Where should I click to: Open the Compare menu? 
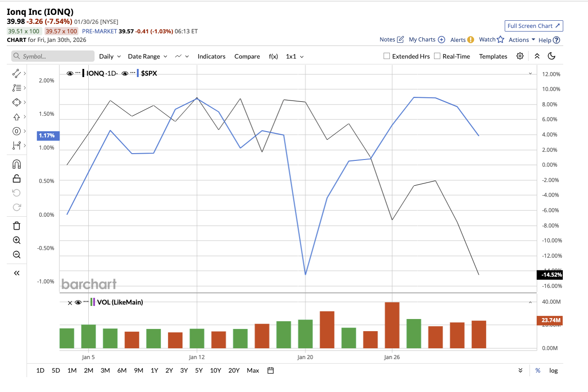click(x=247, y=56)
